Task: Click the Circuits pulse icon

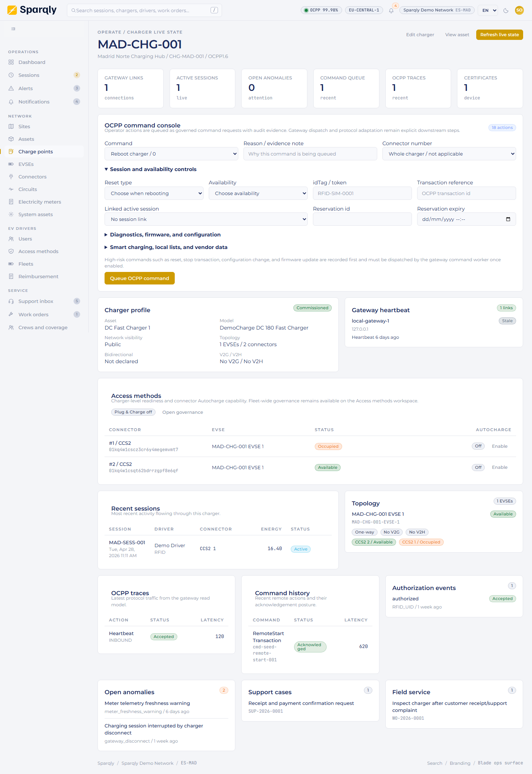Action: pyautogui.click(x=11, y=189)
